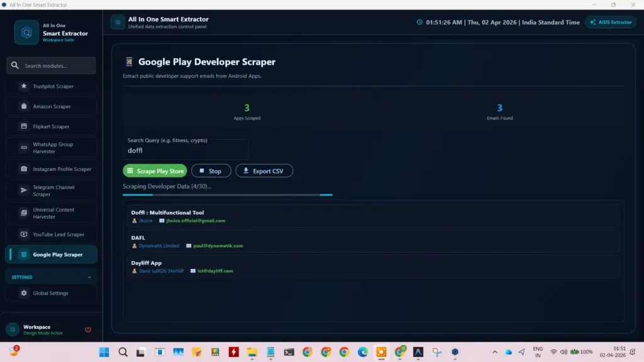Screen dimensions: 644x362
Task: Open Microsoft Edge from taskbar
Action: [x=363, y=352]
